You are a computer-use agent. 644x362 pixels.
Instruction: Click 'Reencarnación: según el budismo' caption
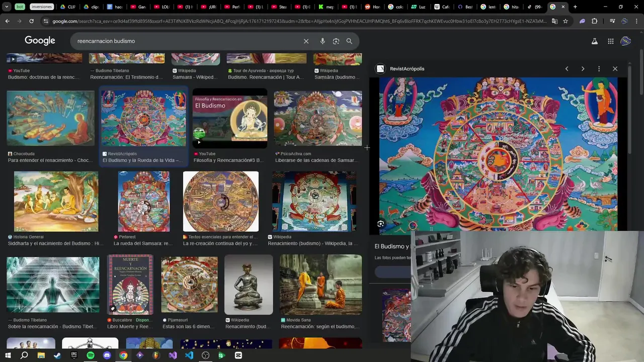[x=320, y=327]
